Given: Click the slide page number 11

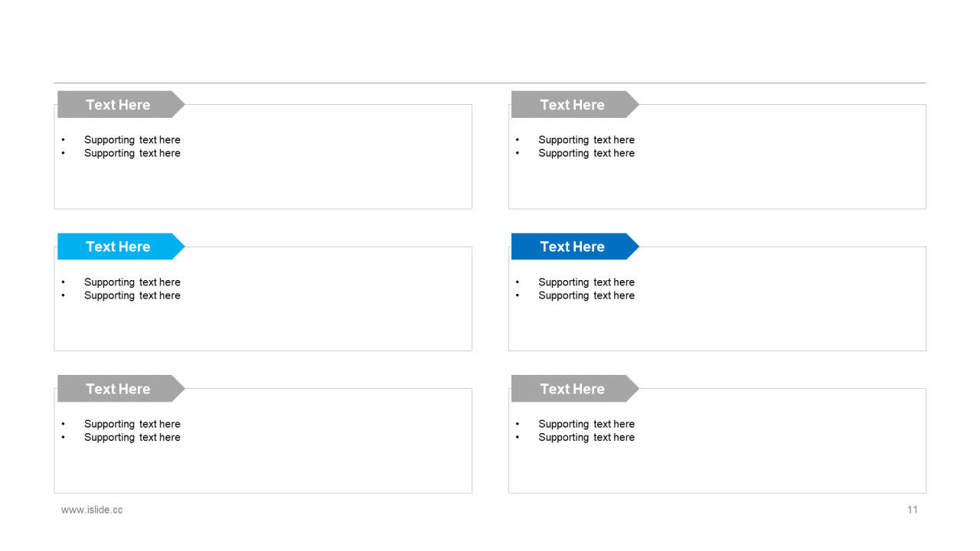Looking at the screenshot, I should pos(913,510).
